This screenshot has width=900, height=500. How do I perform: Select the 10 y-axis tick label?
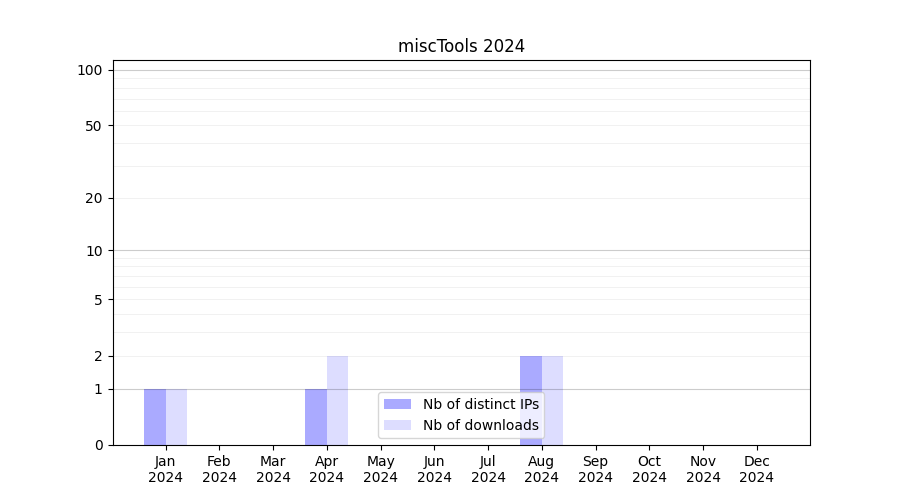pyautogui.click(x=93, y=251)
